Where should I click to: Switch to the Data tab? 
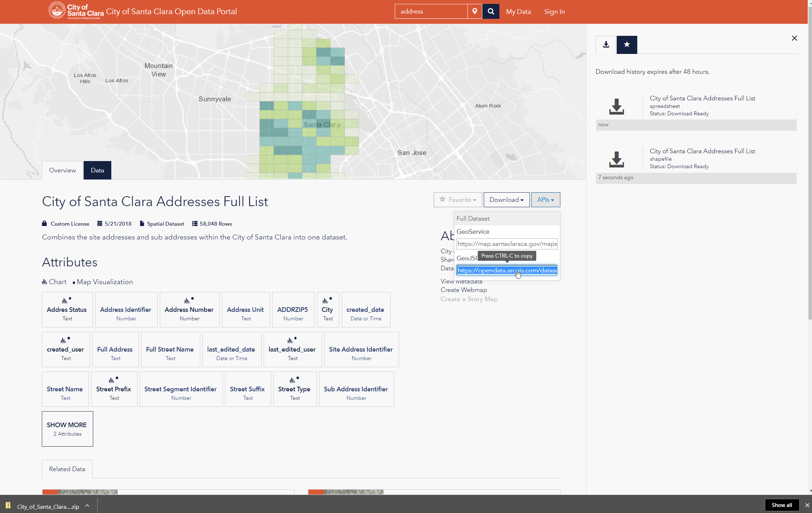pyautogui.click(x=97, y=170)
